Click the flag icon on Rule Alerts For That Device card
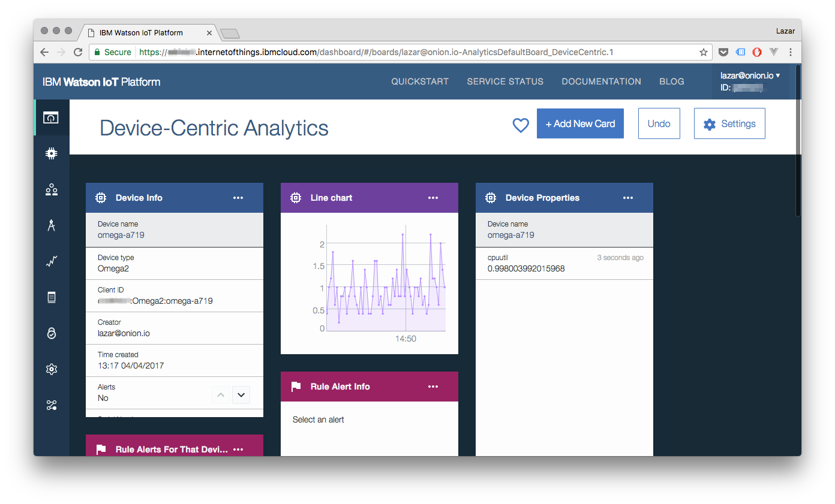Viewport: 835px width, 504px height. [101, 449]
